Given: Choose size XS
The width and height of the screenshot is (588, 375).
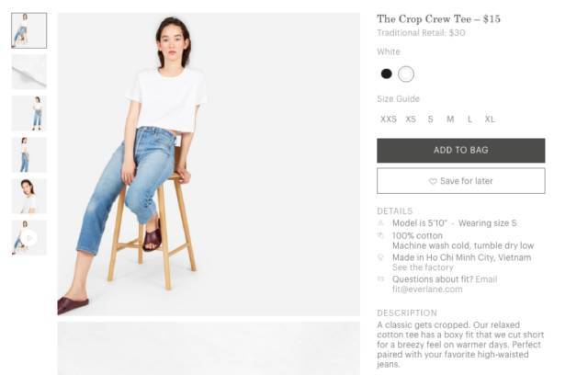Looking at the screenshot, I should click(411, 119).
